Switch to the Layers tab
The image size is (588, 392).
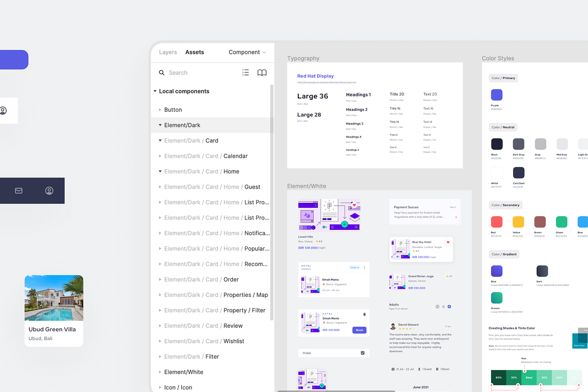[168, 52]
